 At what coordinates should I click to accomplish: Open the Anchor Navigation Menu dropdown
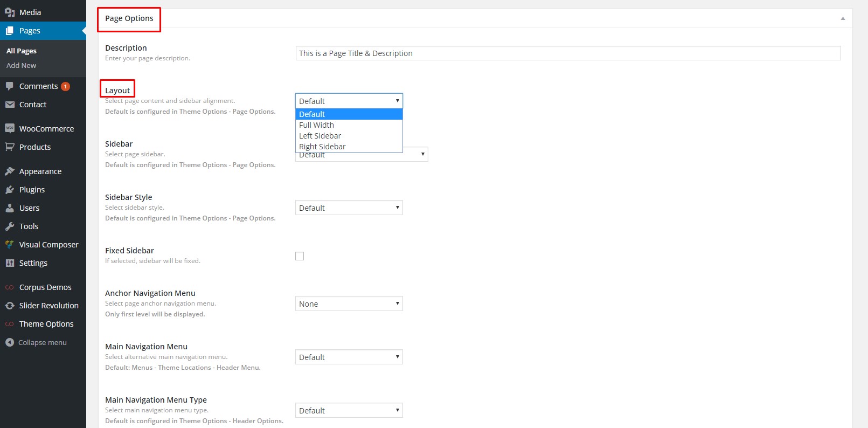click(x=349, y=303)
